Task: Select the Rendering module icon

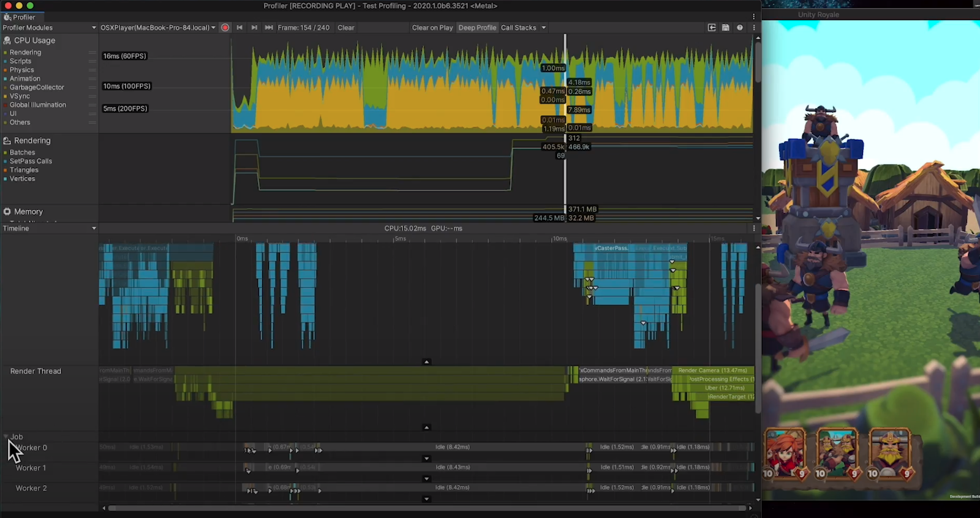Action: (x=7, y=141)
